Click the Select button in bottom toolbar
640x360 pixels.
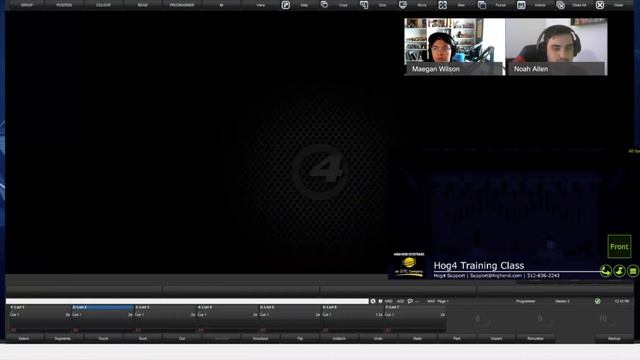coord(24,338)
